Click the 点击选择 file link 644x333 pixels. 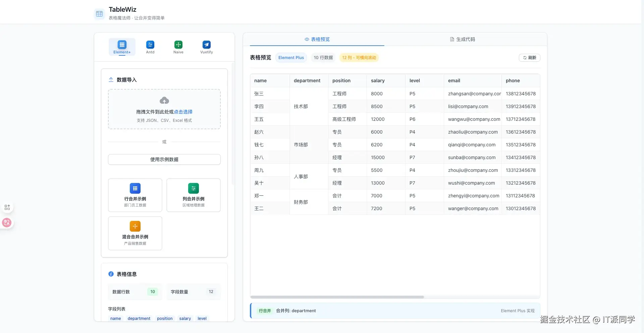click(183, 112)
